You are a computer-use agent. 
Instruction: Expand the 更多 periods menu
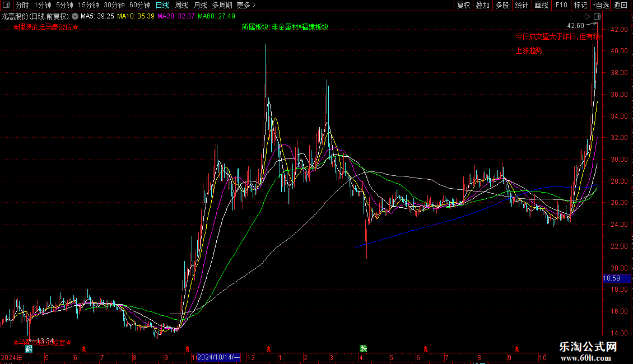point(246,5)
